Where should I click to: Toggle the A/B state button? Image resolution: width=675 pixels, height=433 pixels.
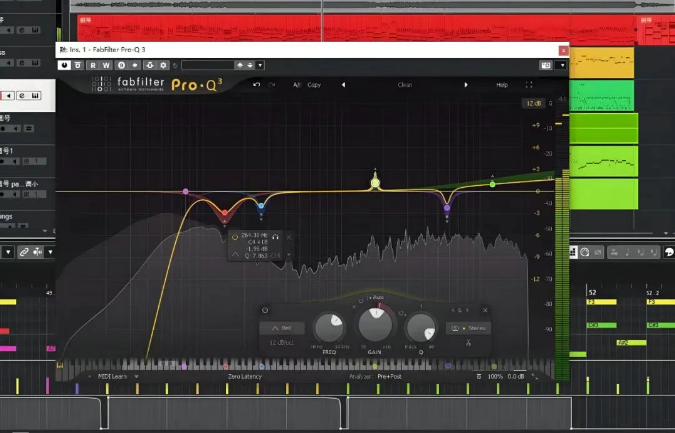[x=297, y=85]
